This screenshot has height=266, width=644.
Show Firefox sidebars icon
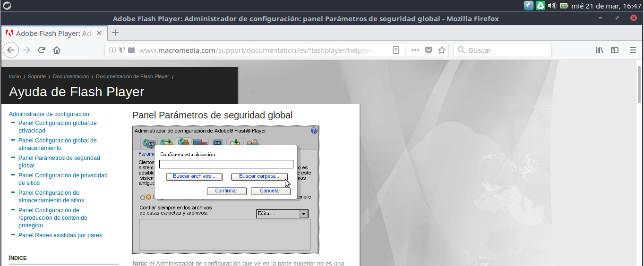(615, 50)
